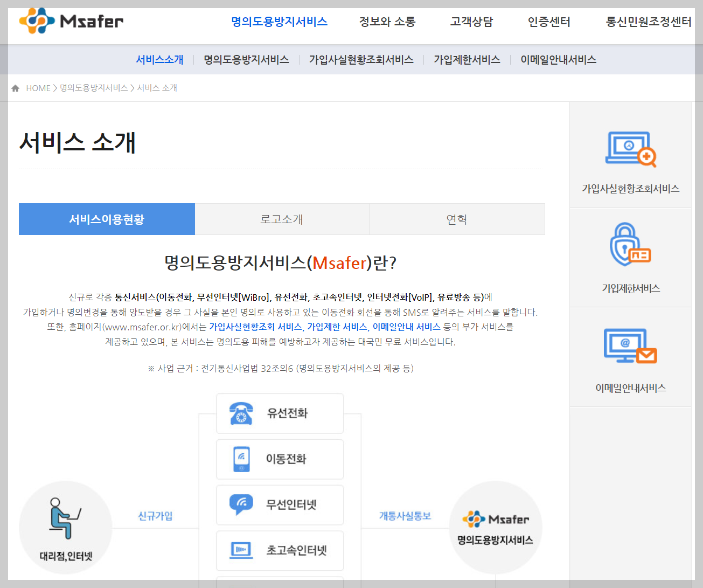Select 서비스소개 submenu item
This screenshot has height=588, width=703.
[159, 59]
